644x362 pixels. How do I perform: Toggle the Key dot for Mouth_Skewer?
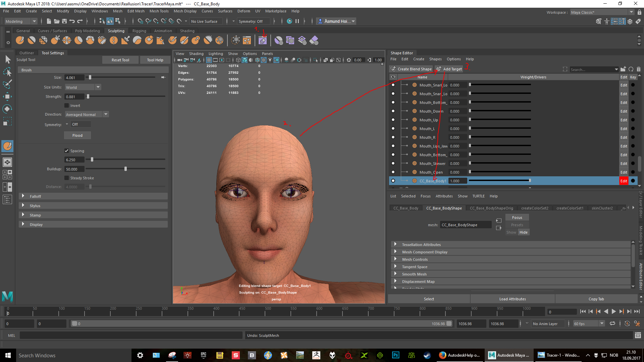(633, 164)
